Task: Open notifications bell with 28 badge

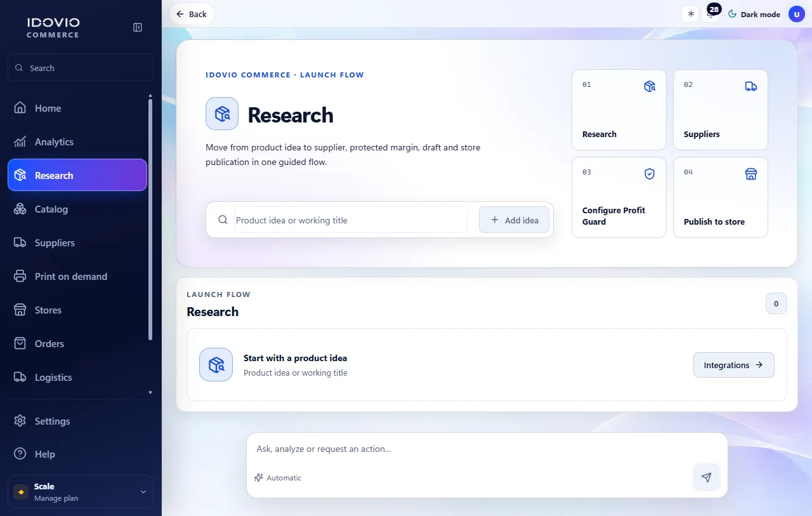Action: 711,14
